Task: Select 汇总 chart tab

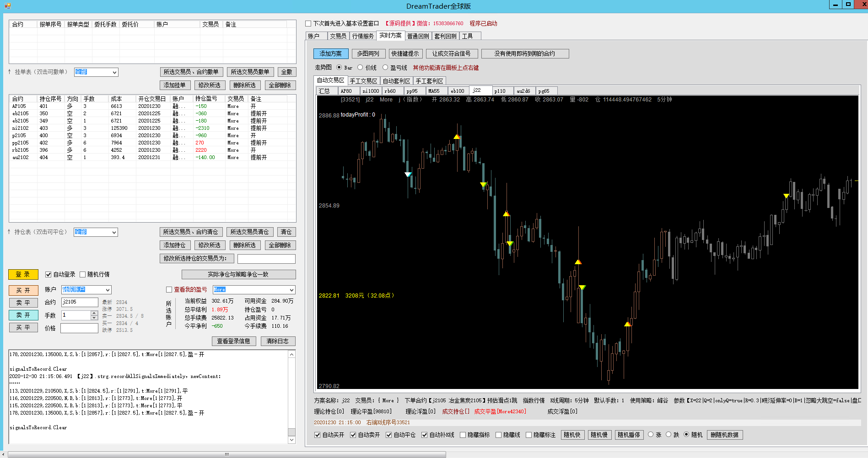Action: [327, 91]
